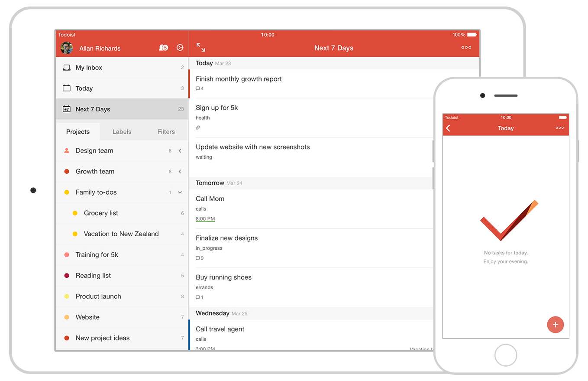This screenshot has width=588, height=381.
Task: Open comments on Finish monthly growth report
Action: (x=198, y=88)
